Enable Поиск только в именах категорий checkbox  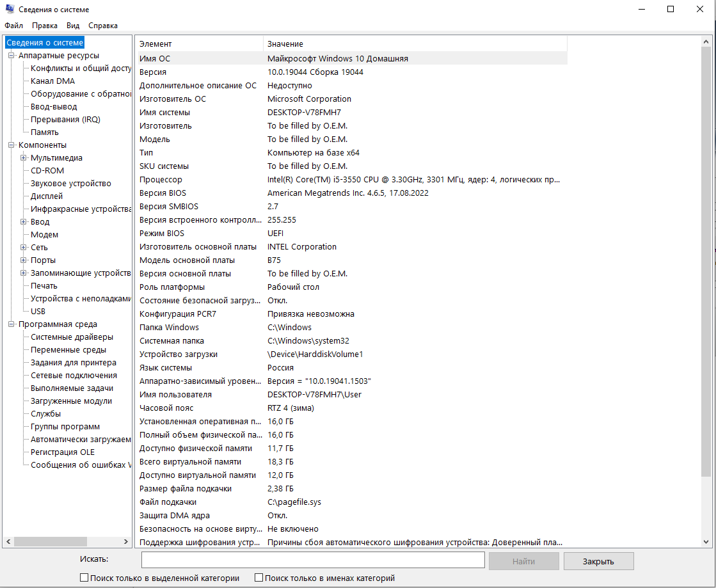[x=259, y=578]
